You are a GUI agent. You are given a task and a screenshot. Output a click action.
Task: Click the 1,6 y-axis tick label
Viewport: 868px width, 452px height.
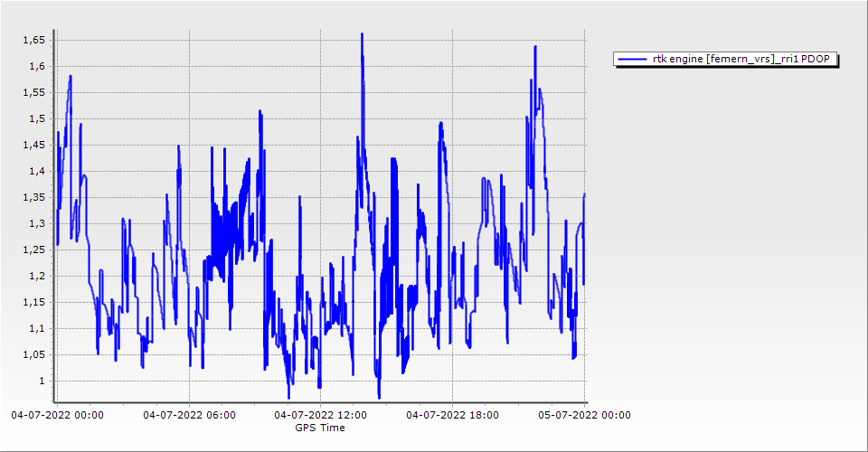[x=36, y=66]
